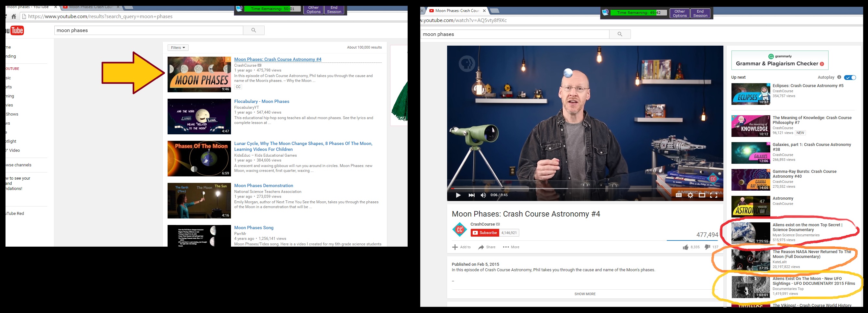Open The Meaning of Knowledge Philosophy #7

[812, 120]
